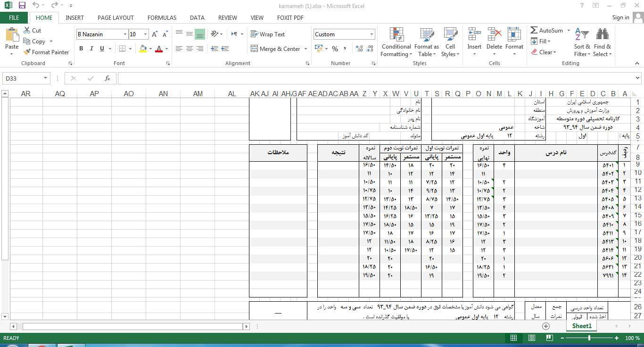Toggle Bold formatting
The image size is (644, 347).
[x=81, y=49]
